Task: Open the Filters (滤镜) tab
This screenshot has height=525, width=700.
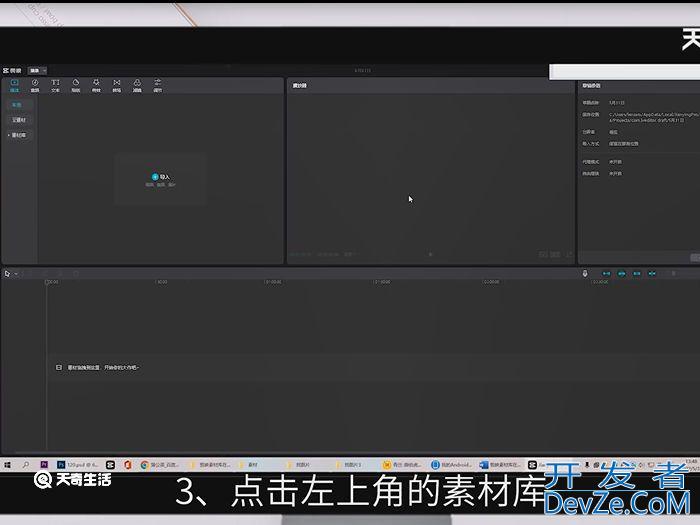Action: pos(137,85)
